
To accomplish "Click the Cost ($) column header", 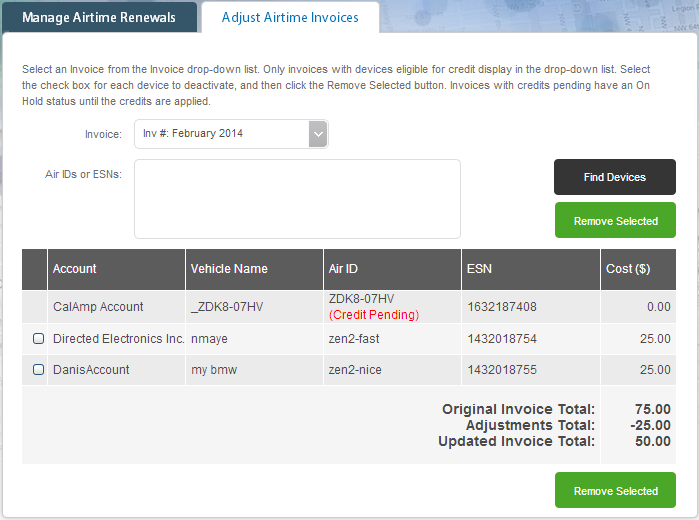I will pos(638,269).
